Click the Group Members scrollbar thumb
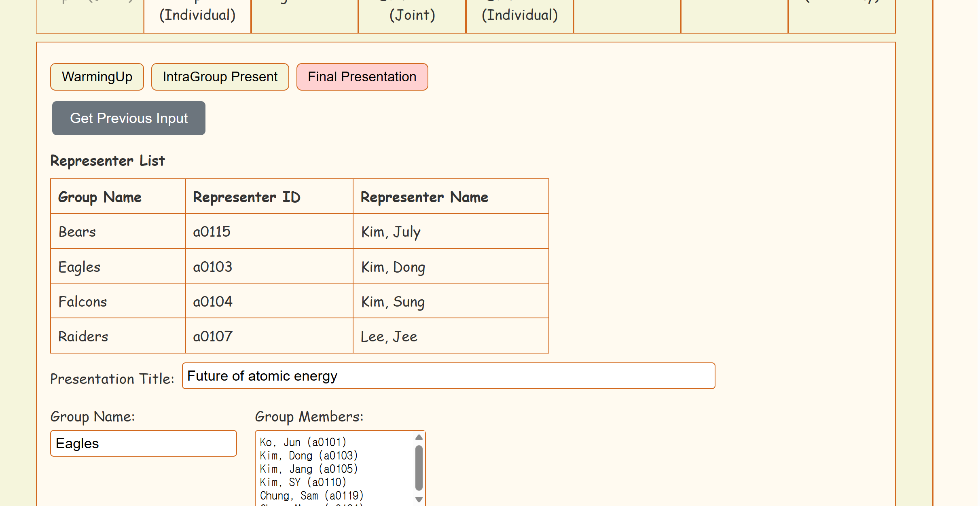Image resolution: width=980 pixels, height=506 pixels. pyautogui.click(x=419, y=468)
